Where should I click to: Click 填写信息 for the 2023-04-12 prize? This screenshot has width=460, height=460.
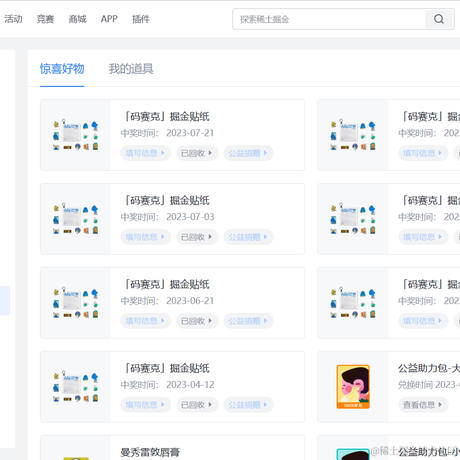tap(146, 405)
